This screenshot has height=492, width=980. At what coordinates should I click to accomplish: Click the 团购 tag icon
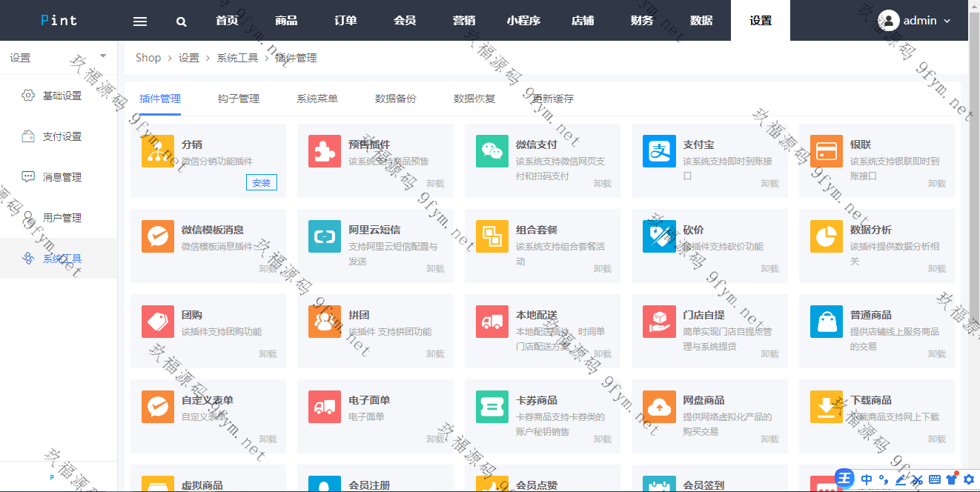pyautogui.click(x=158, y=322)
